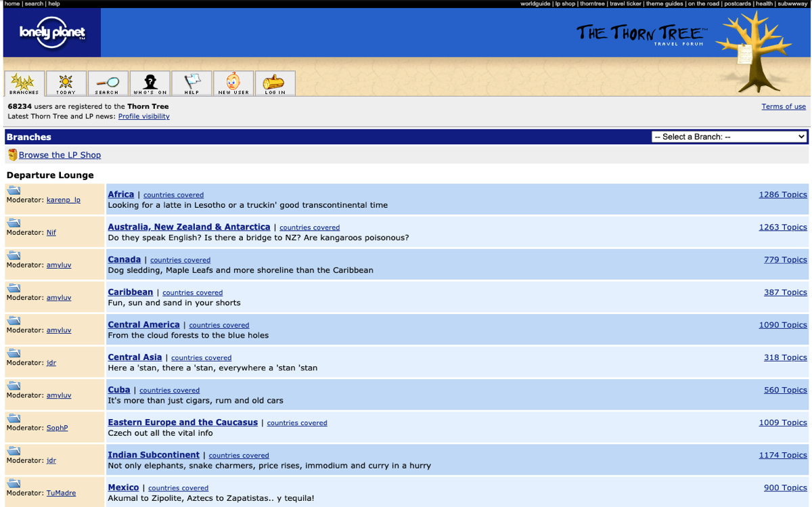Viewport: 812px width, 507px height.
Task: Click search in top navigation bar
Action: click(x=34, y=4)
